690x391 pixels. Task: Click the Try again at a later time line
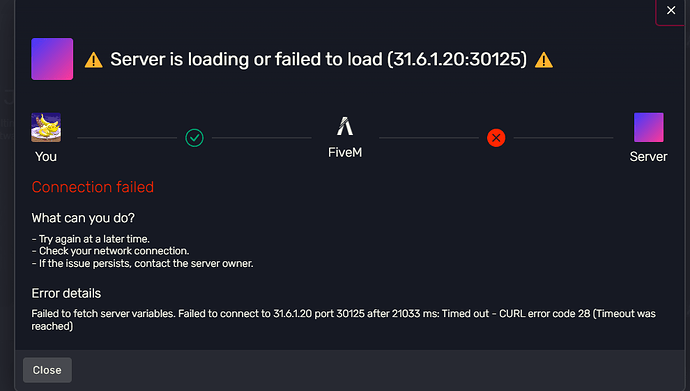(x=91, y=239)
